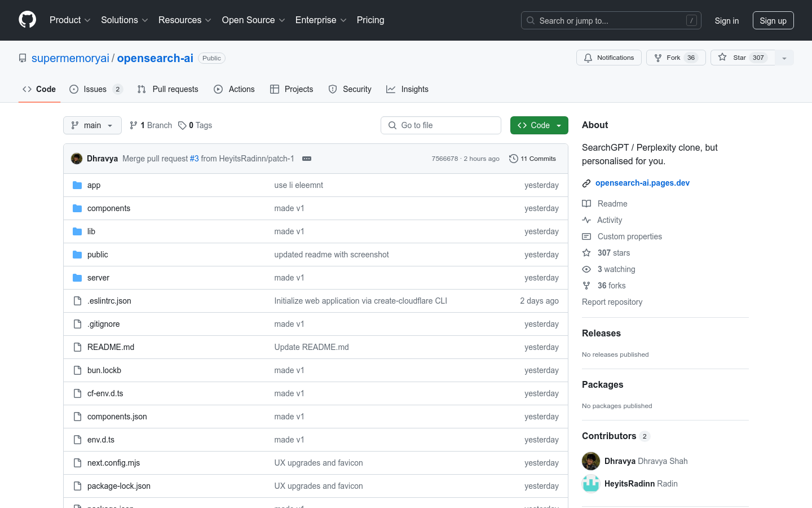Click the branch icon next to 1 Branch
Image resolution: width=812 pixels, height=508 pixels.
point(133,125)
